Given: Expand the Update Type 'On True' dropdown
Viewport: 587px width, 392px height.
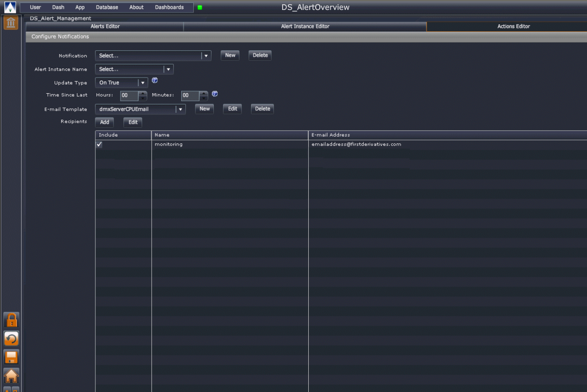Looking at the screenshot, I should [122, 82].
